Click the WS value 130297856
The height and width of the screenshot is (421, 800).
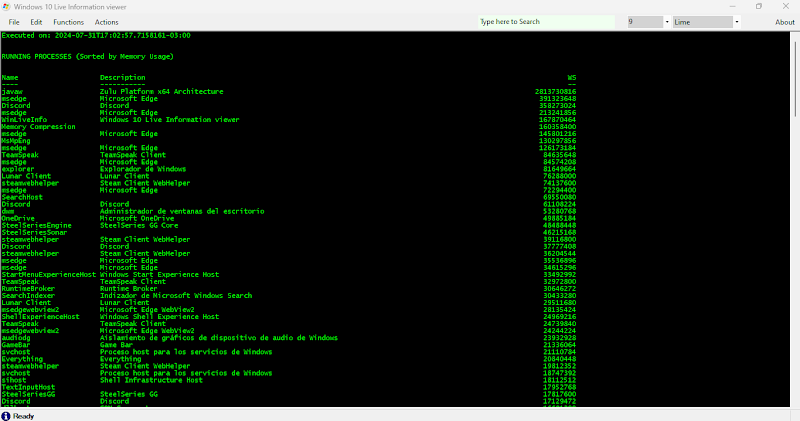coord(557,141)
